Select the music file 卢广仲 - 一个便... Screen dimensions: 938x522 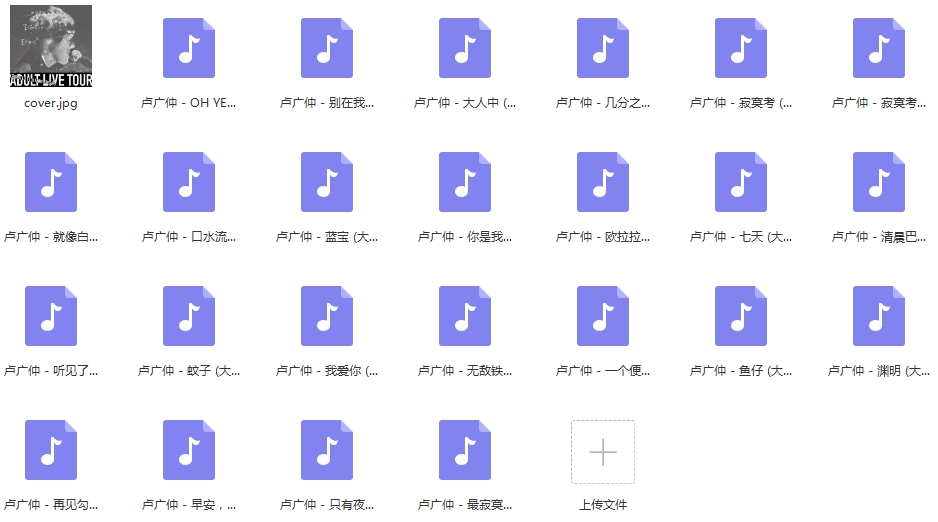click(x=602, y=316)
